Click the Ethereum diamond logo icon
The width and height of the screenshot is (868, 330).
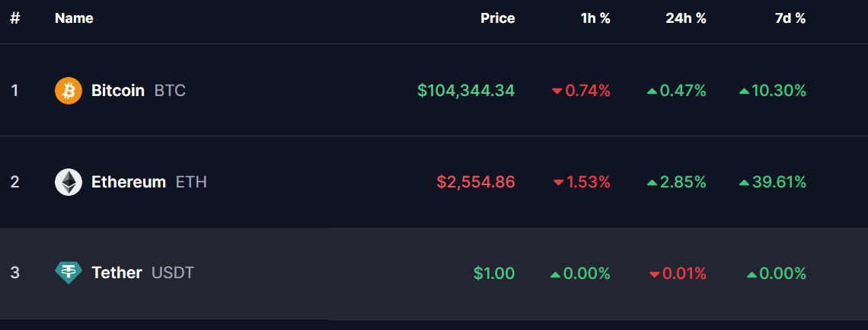pos(69,182)
